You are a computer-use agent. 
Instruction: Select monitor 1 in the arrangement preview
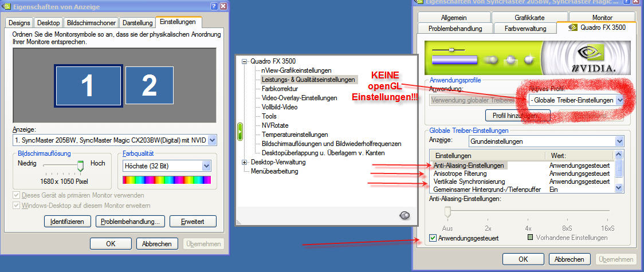click(x=88, y=85)
